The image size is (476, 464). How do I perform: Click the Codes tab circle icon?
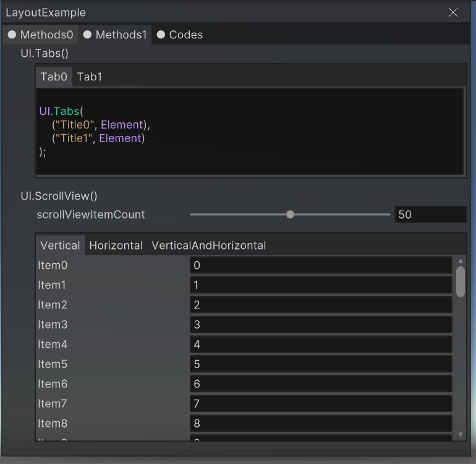[161, 35]
